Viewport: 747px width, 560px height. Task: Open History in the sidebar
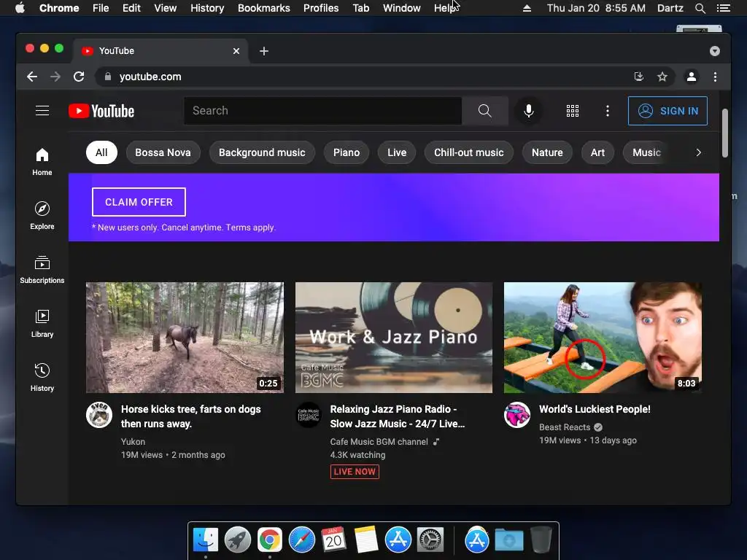coord(42,377)
